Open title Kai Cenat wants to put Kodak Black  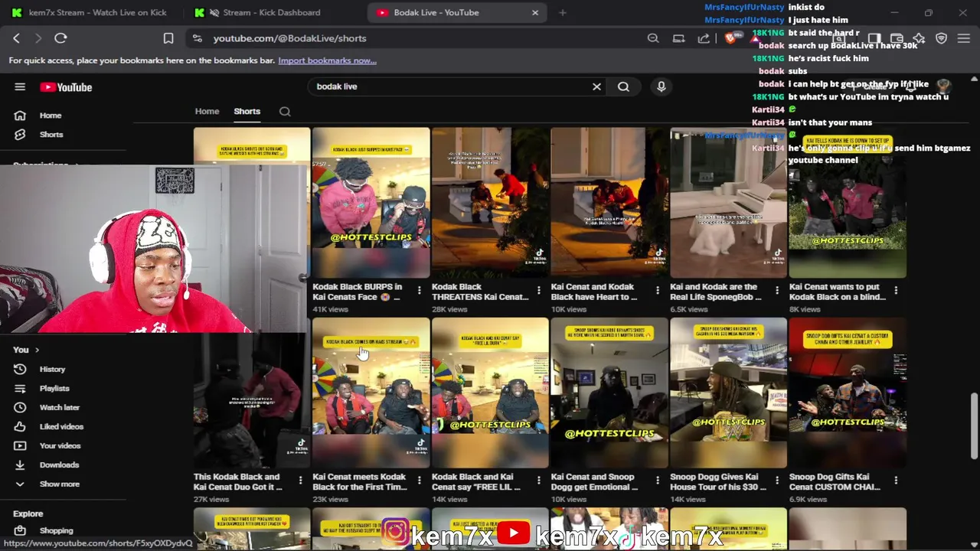pos(835,292)
